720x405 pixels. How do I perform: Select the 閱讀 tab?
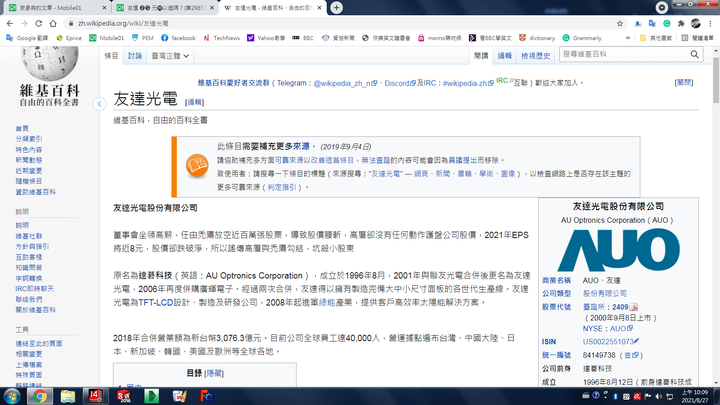(x=481, y=56)
